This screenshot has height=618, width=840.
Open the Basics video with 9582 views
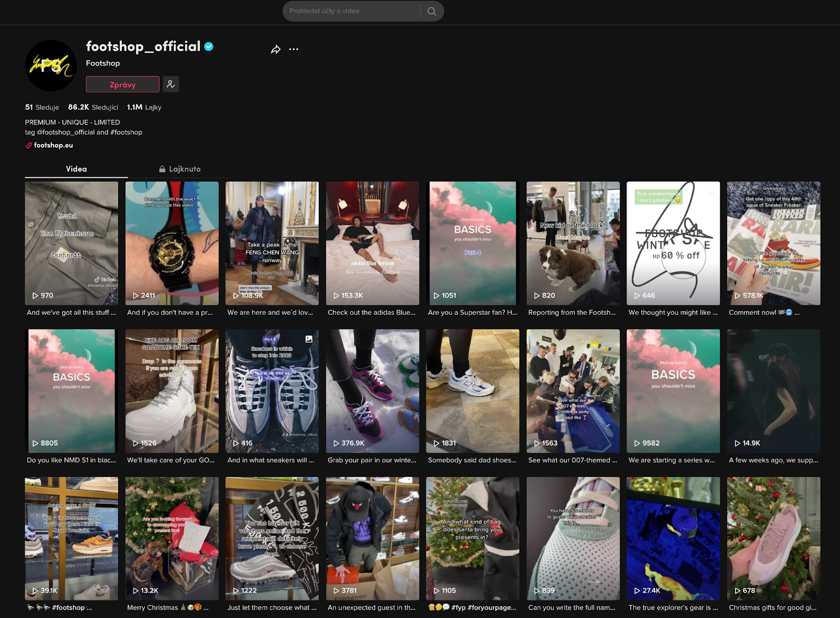click(x=673, y=391)
